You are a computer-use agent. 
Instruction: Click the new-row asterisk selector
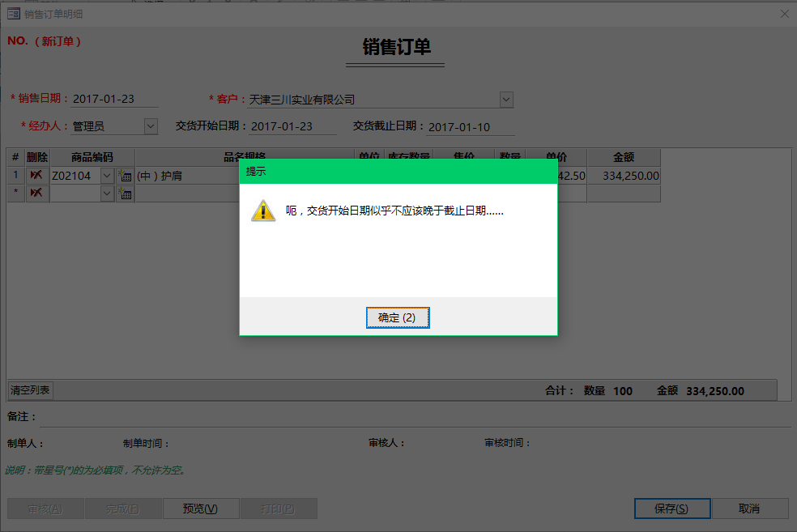pos(15,193)
